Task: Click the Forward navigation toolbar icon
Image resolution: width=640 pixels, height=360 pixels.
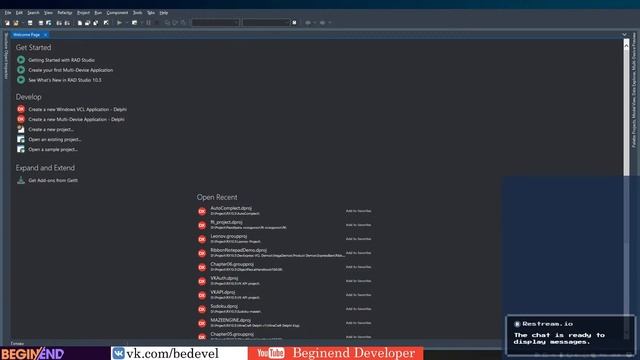Action: [322, 23]
